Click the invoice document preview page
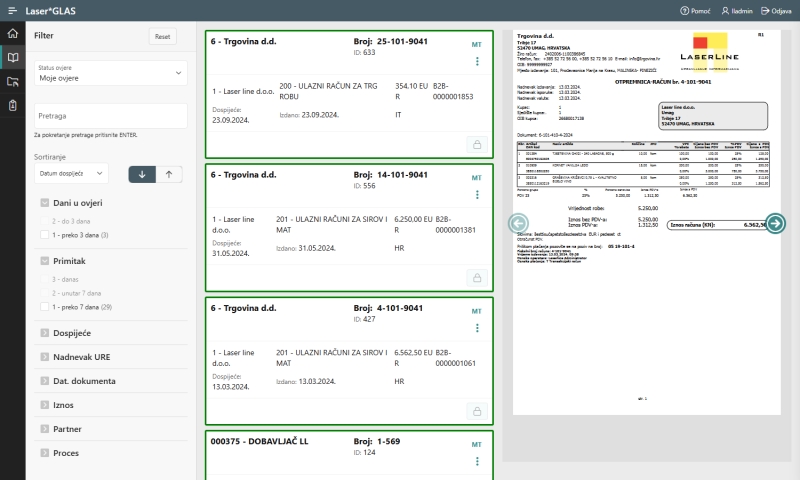Viewport: 800px width, 480px height. pyautogui.click(x=646, y=222)
